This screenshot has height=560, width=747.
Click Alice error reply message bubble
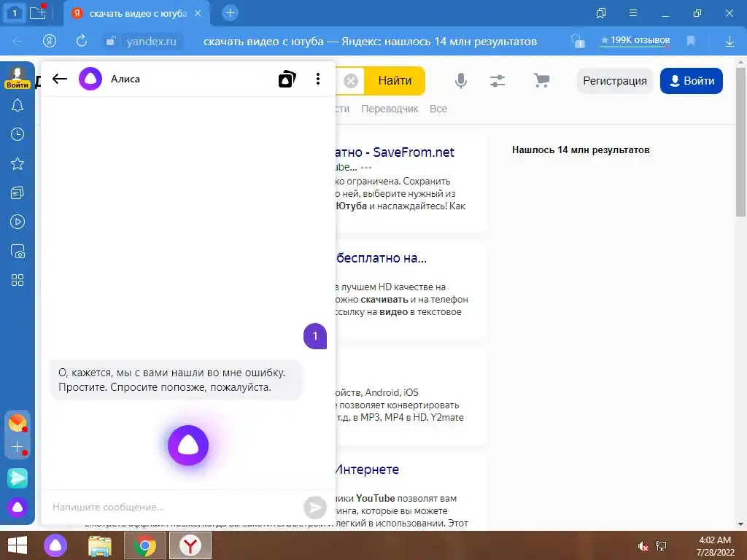click(x=176, y=380)
